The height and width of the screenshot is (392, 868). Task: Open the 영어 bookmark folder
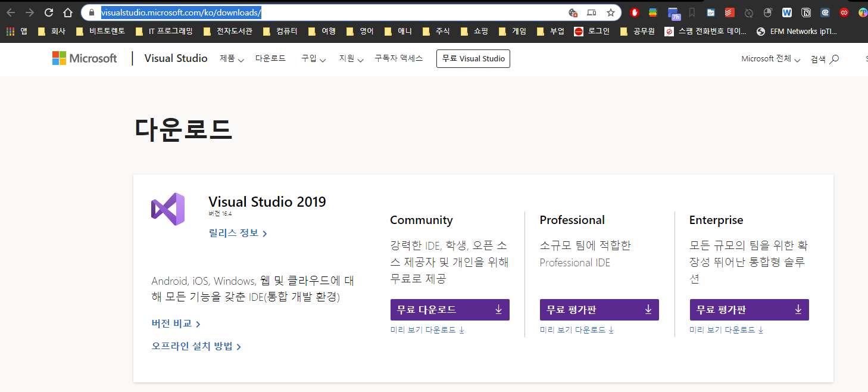coord(360,32)
